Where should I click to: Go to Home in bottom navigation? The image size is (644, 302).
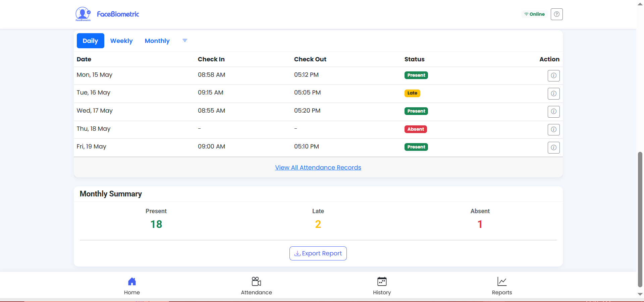click(132, 286)
